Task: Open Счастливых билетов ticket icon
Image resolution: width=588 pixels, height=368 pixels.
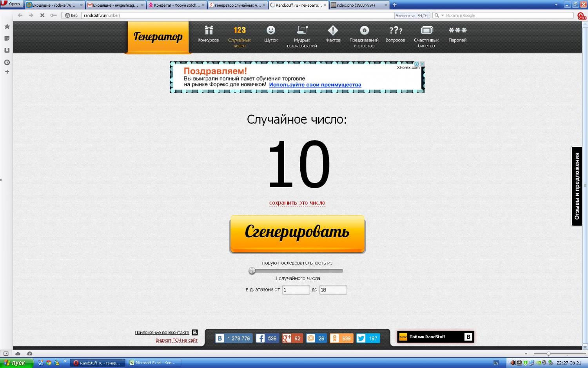Action: [426, 30]
